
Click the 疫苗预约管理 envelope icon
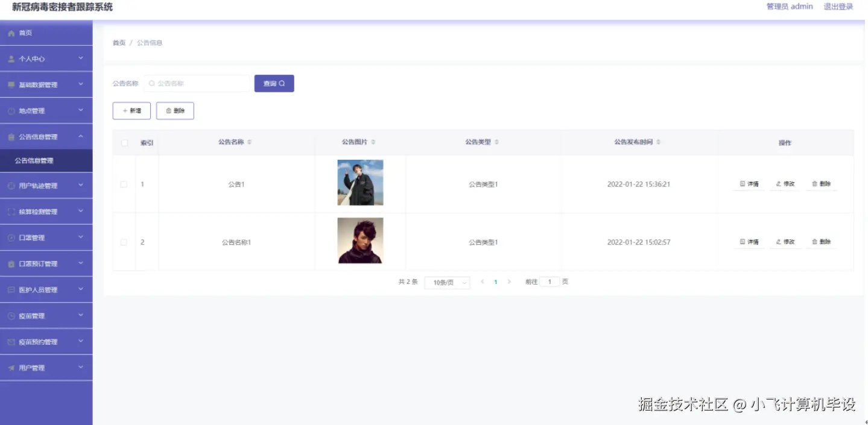(x=11, y=342)
